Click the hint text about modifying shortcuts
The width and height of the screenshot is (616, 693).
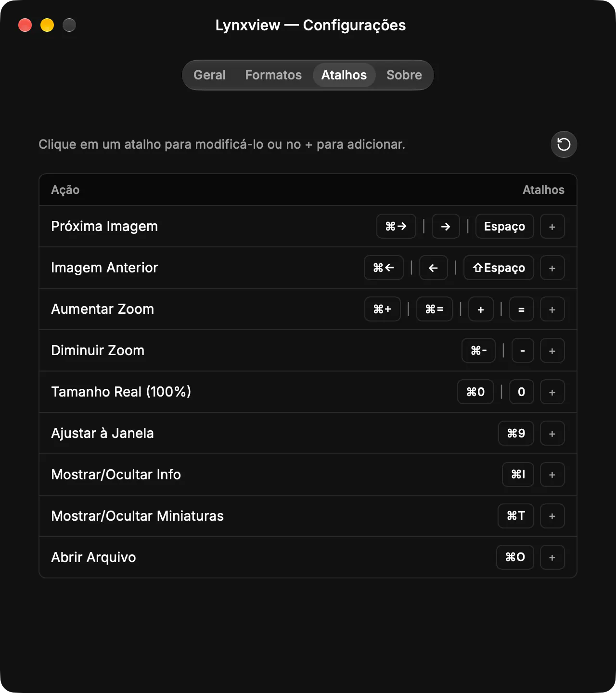click(x=222, y=144)
